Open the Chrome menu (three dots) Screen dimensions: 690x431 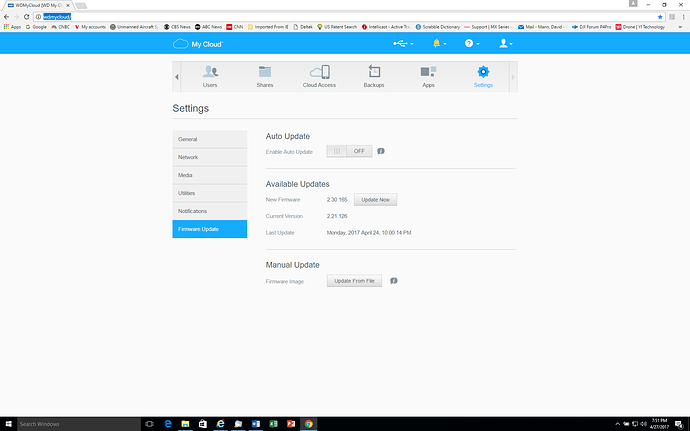[x=683, y=17]
